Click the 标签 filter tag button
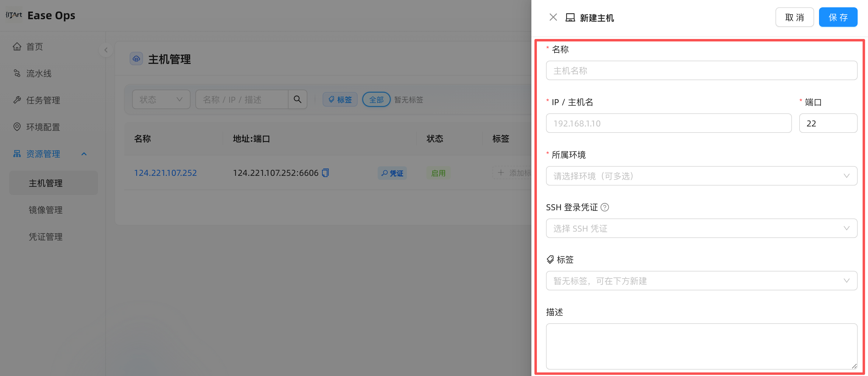 tap(340, 99)
